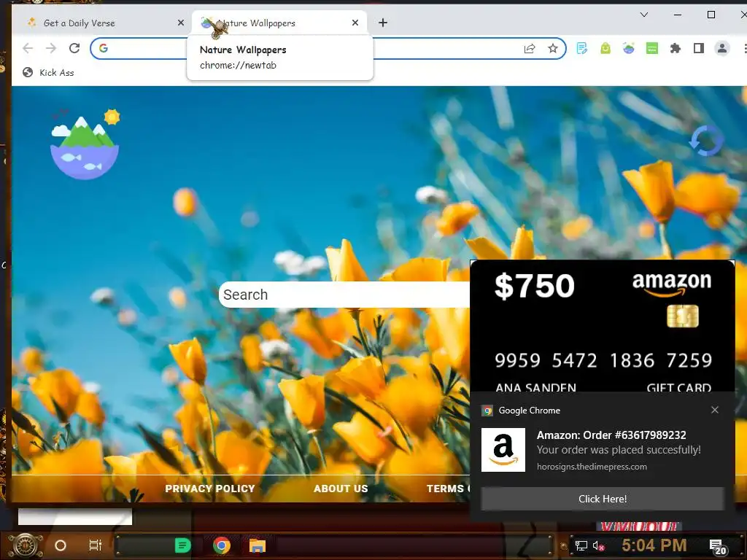Open the Extensions puzzle piece menu

675,48
